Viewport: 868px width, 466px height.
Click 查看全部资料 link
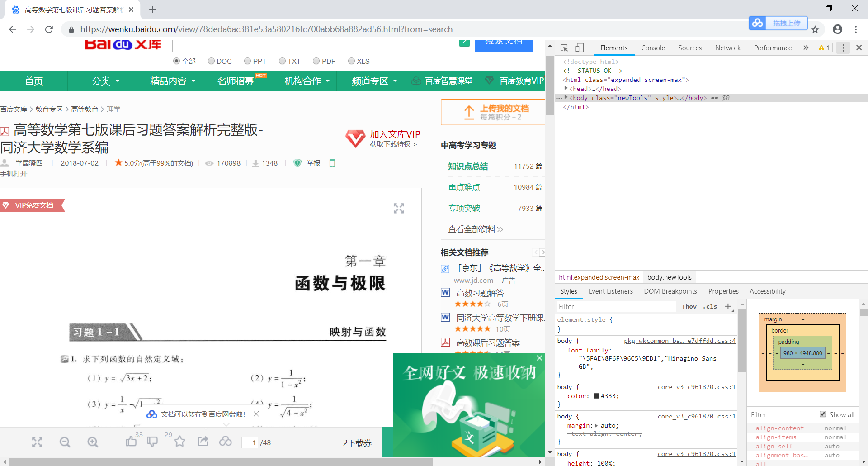point(475,229)
